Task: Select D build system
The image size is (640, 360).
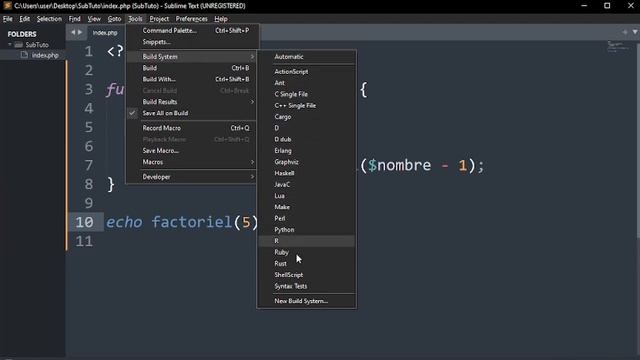Action: (307, 128)
